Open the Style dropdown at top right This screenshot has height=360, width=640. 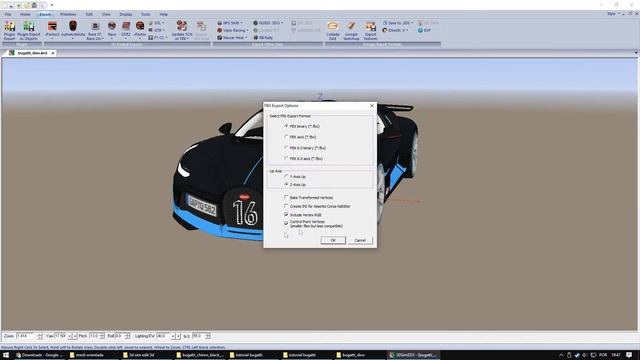click(x=613, y=14)
